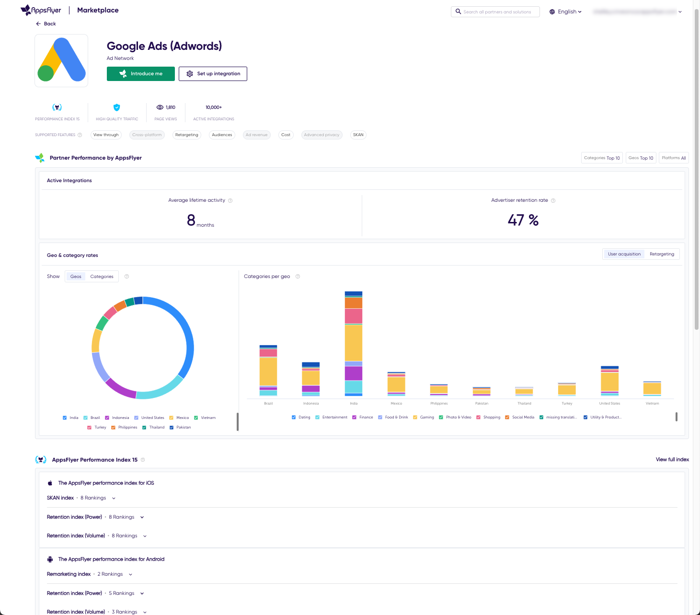Click the High Quality Traffic shield icon

pyautogui.click(x=116, y=107)
